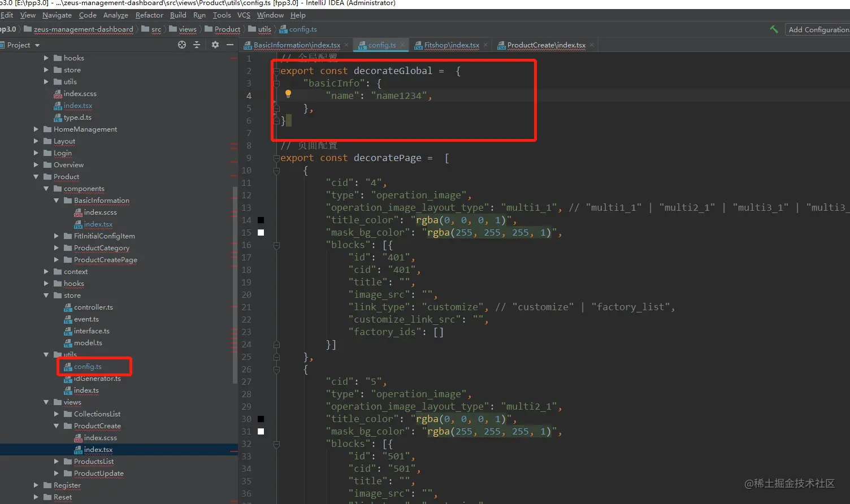Viewport: 850px width, 504px height.
Task: Click the Login folder icon
Action: (x=47, y=153)
